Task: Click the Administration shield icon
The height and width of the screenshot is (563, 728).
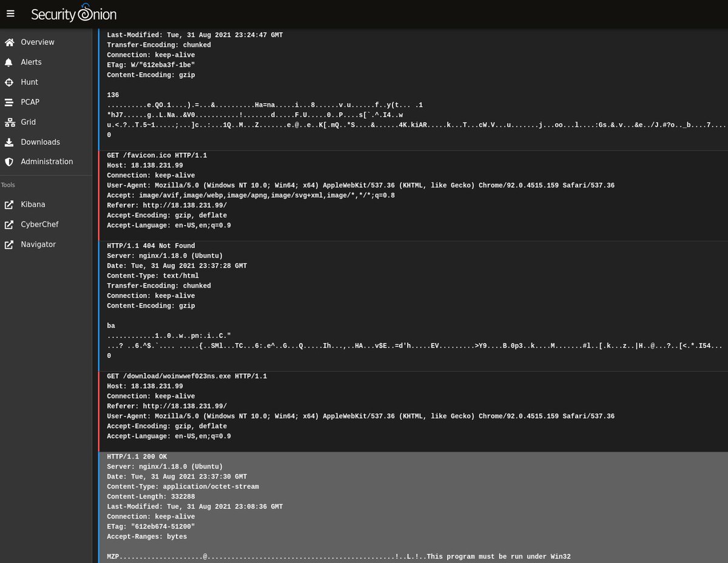Action: (9, 162)
